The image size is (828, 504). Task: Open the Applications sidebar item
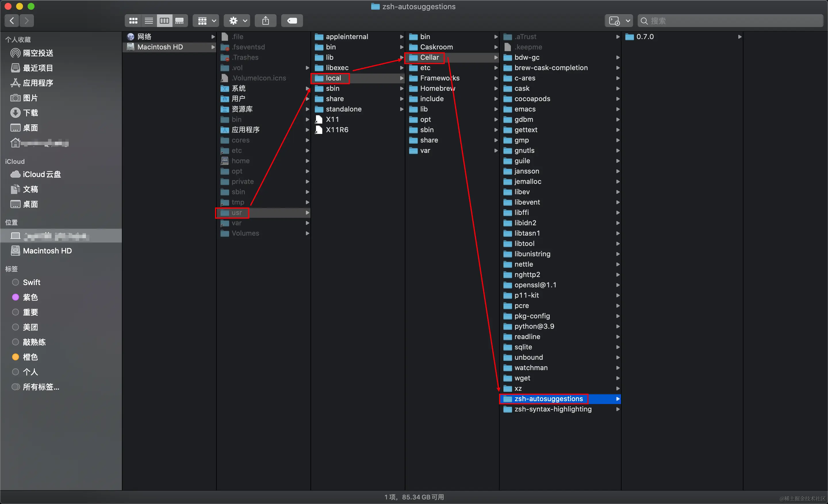38,83
